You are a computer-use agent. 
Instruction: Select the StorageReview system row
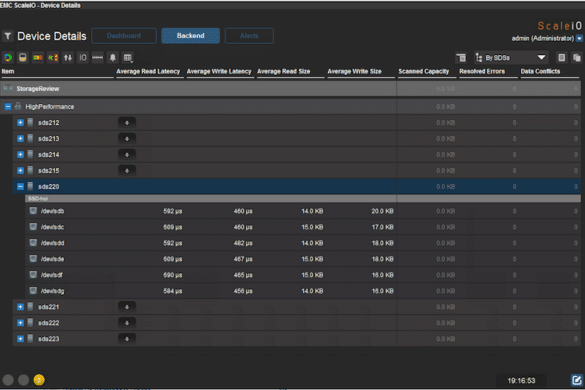click(290, 89)
